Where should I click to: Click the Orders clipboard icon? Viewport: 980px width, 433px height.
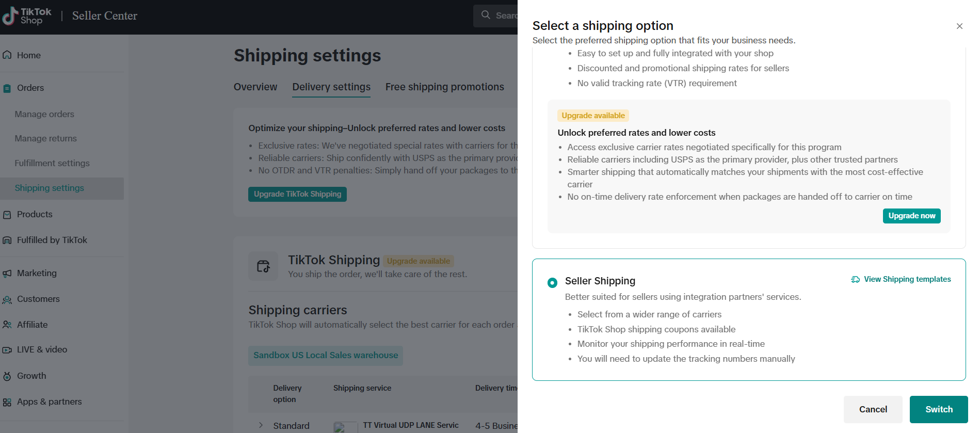tap(7, 88)
